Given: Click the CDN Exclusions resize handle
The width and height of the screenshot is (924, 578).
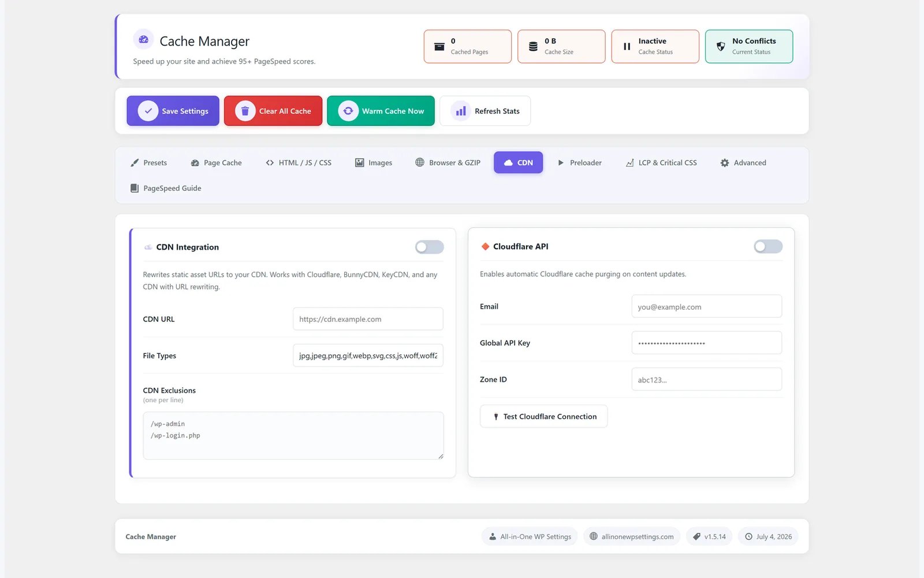Looking at the screenshot, I should point(441,457).
